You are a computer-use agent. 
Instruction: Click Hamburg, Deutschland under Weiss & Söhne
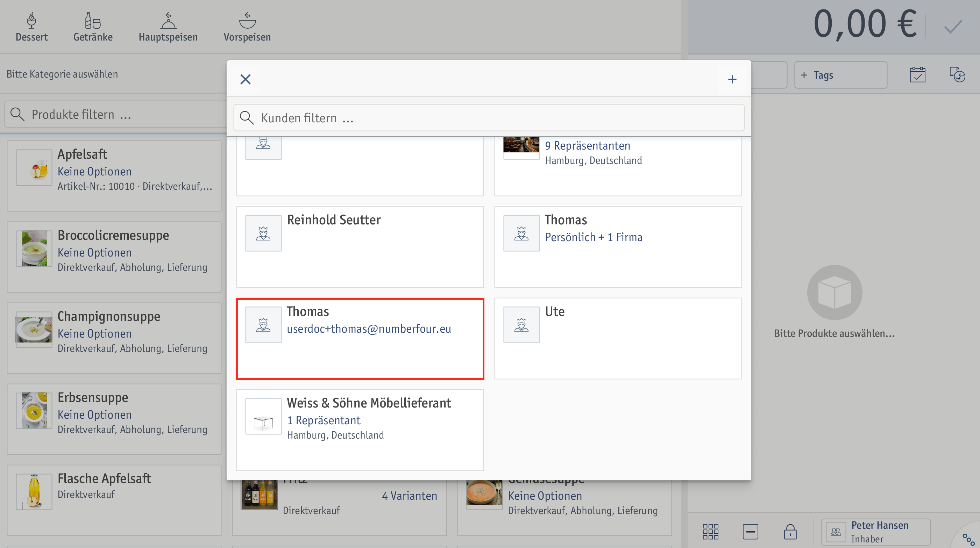tap(335, 435)
